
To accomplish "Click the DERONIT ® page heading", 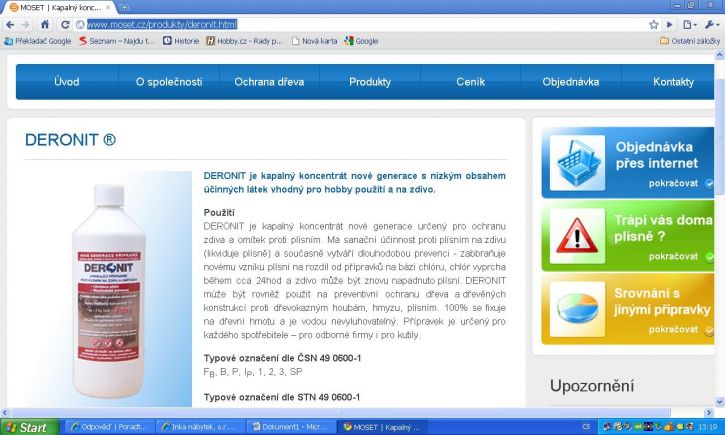I will (x=70, y=140).
